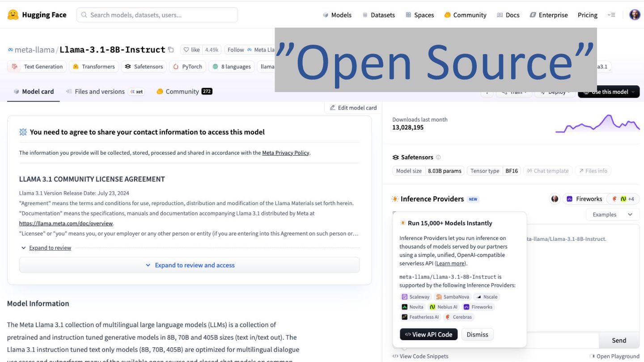Viewport: 644px width, 362px height.
Task: Click the Model size 8.03B params badge
Action: click(x=428, y=171)
